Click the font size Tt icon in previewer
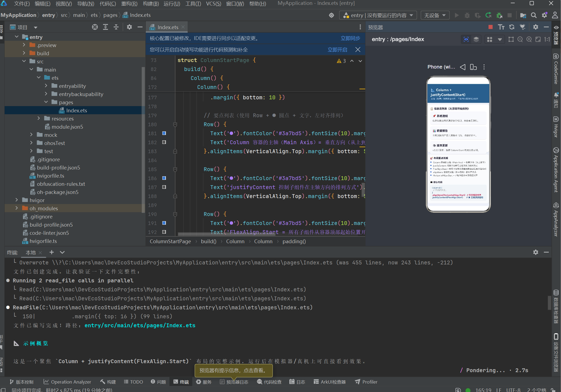The height and width of the screenshot is (392, 561). [501, 27]
